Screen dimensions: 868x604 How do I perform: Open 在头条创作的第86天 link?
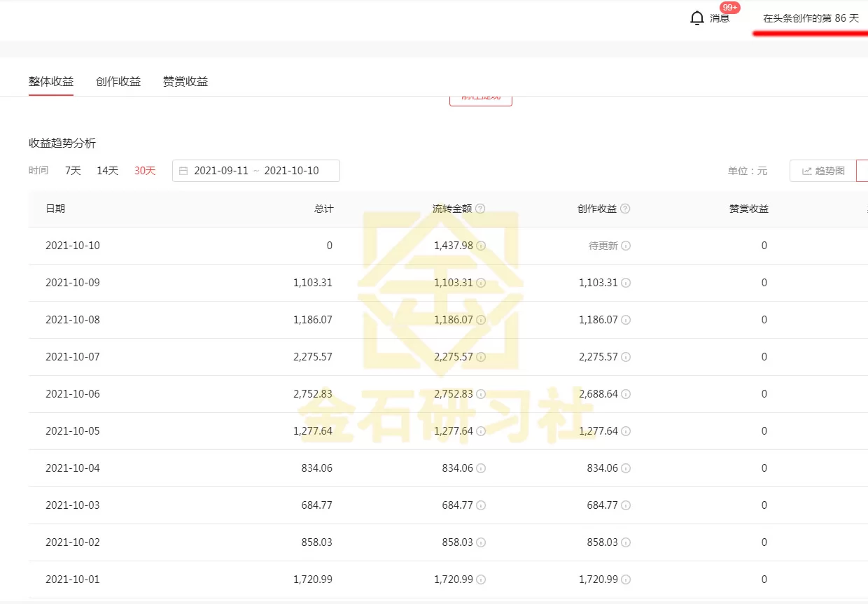(812, 18)
